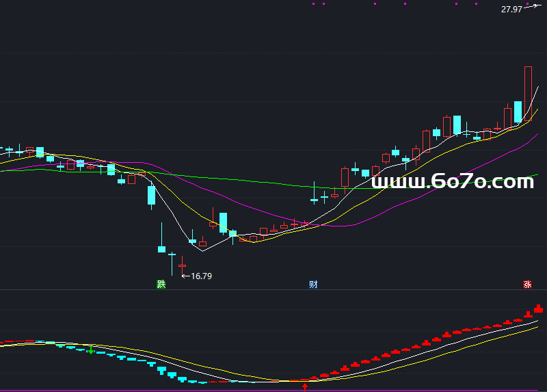Click the red up arrow buy signal
This screenshot has height=392, width=547.
[305, 387]
